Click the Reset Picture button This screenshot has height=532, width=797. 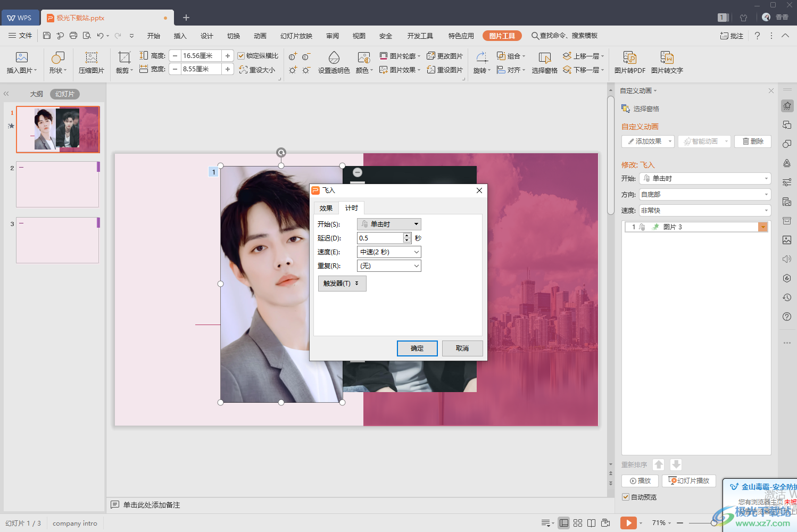tap(445, 70)
